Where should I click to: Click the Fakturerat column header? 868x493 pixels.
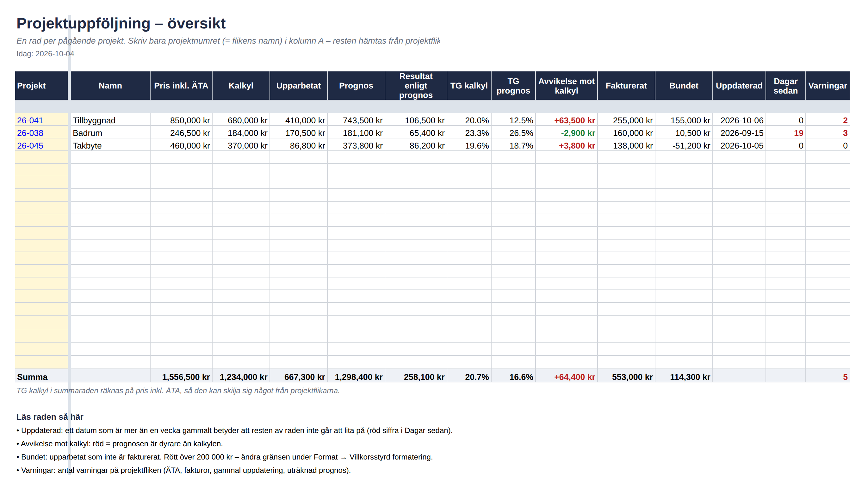click(626, 86)
